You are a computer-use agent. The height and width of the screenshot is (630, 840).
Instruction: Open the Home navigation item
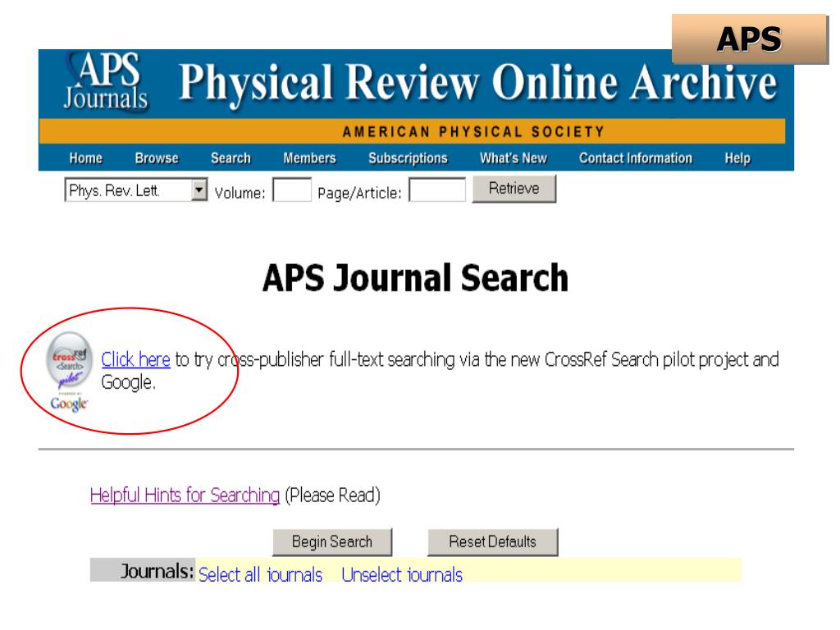coord(85,158)
